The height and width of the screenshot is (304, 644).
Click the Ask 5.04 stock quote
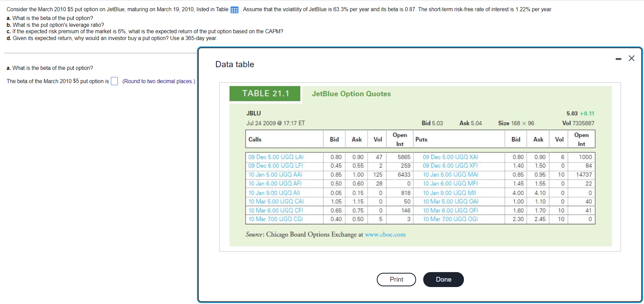(471, 123)
